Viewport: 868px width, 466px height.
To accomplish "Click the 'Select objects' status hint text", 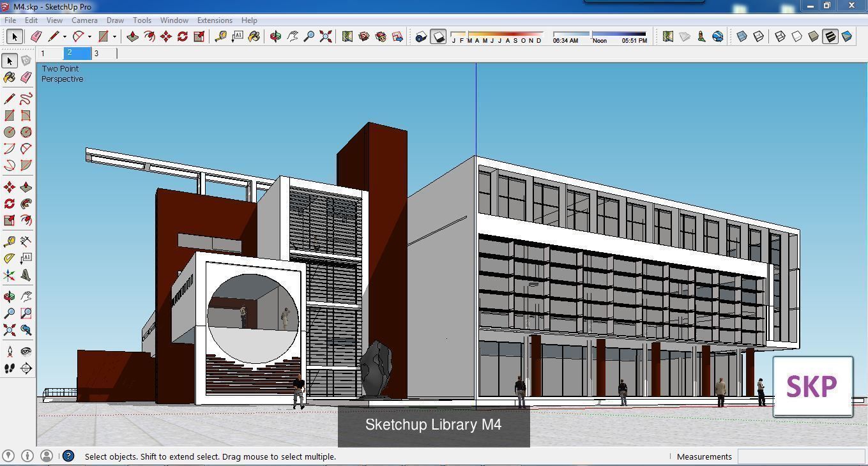I will 210,456.
